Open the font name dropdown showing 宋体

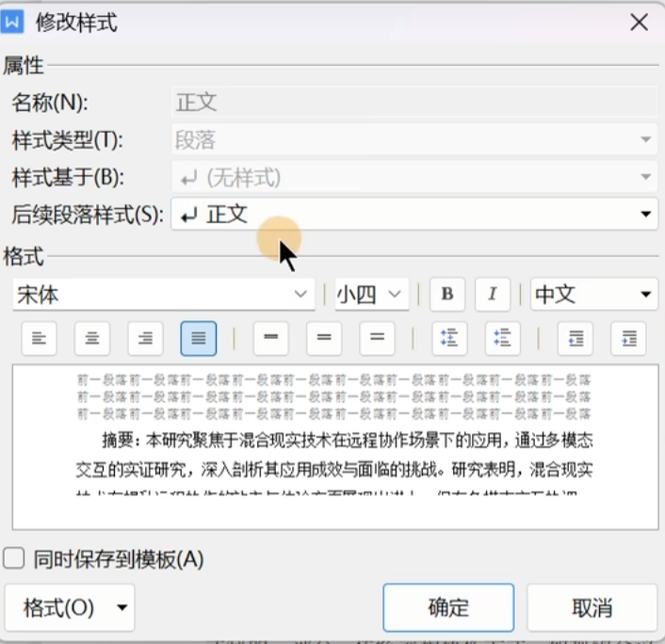(x=164, y=295)
